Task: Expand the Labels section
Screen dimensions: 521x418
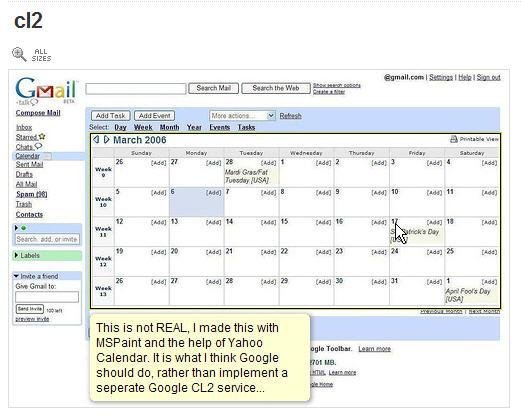Action: 16,255
